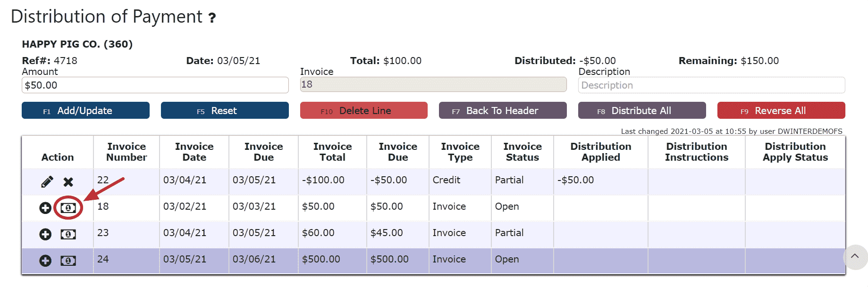Viewport: 868px width, 287px height.
Task: Click the Add/Update button
Action: [x=85, y=111]
